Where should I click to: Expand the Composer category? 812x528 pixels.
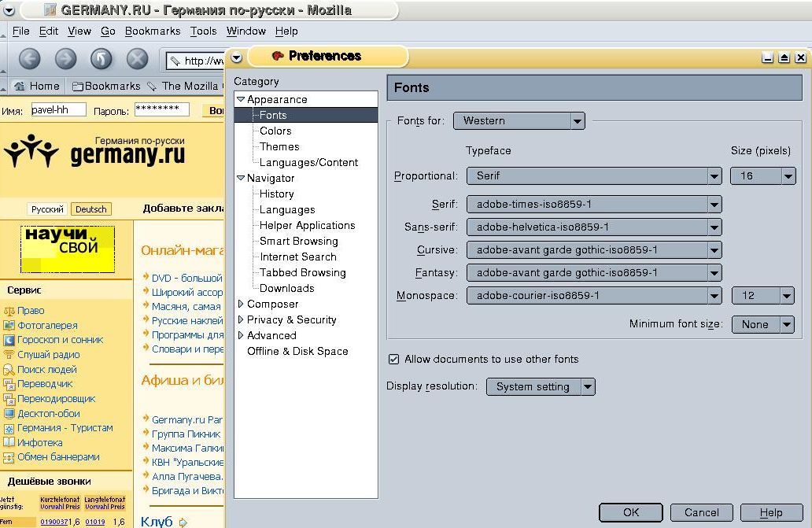[x=240, y=304]
